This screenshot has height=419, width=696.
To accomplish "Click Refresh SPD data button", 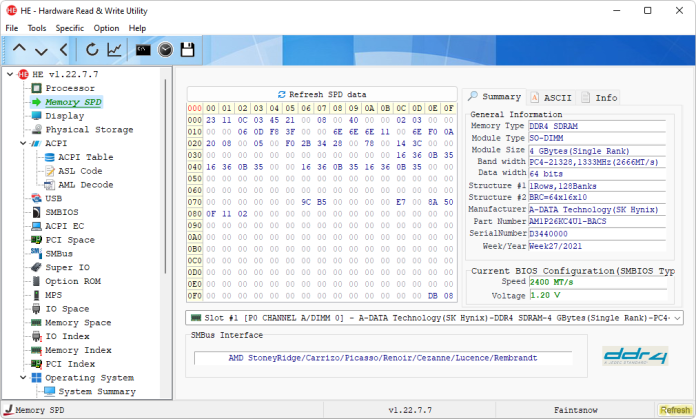I will coord(321,93).
